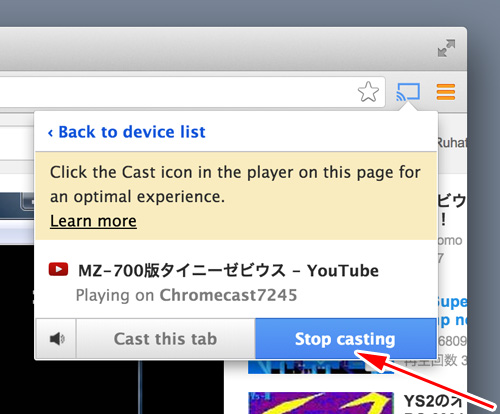Mute audio via the speaker icon
Viewport: 500px width, 414px height.
pyautogui.click(x=56, y=339)
